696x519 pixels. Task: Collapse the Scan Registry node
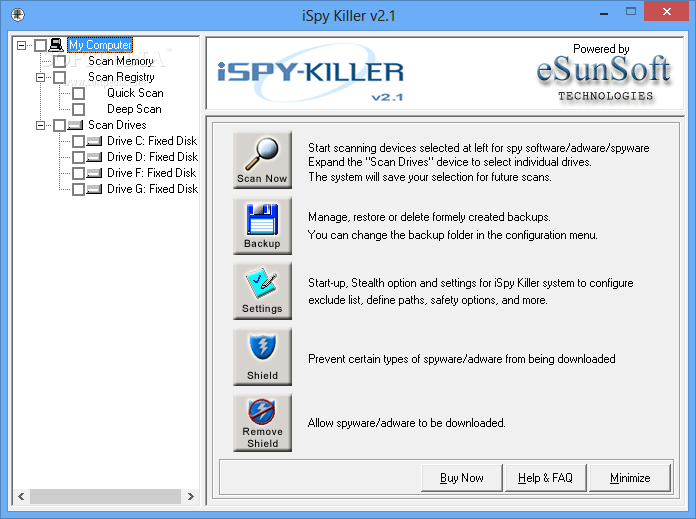pyautogui.click(x=40, y=77)
